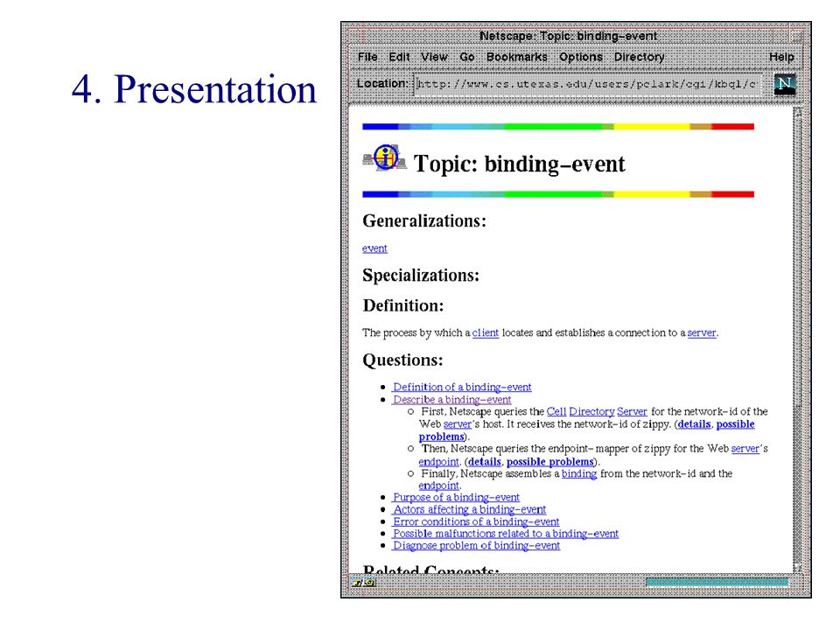
Task: Click the progress bar in status bar
Action: (717, 583)
